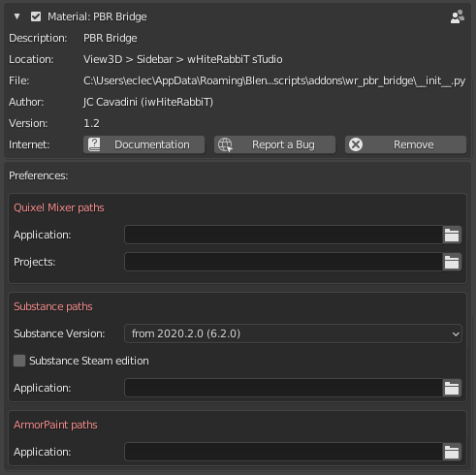Disable the PBR Bridge addon checkbox
Image resolution: width=476 pixels, height=475 pixels.
point(36,16)
